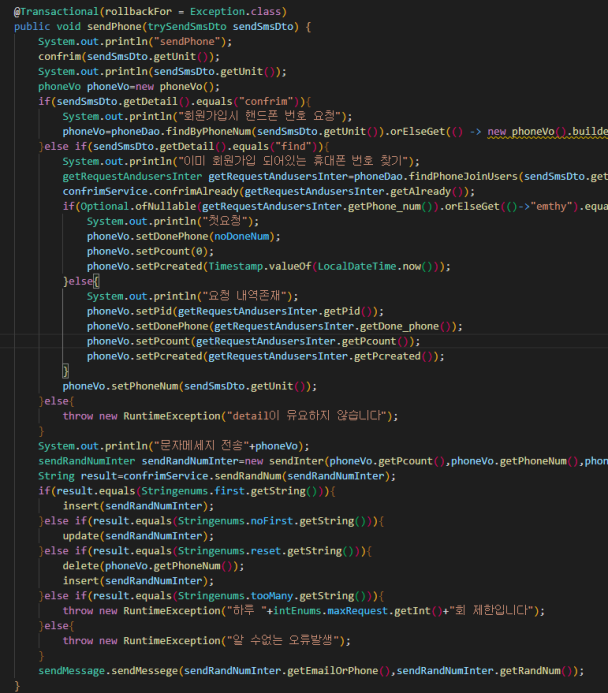Click the first insert(sendRandNumInter) call

tap(138, 506)
